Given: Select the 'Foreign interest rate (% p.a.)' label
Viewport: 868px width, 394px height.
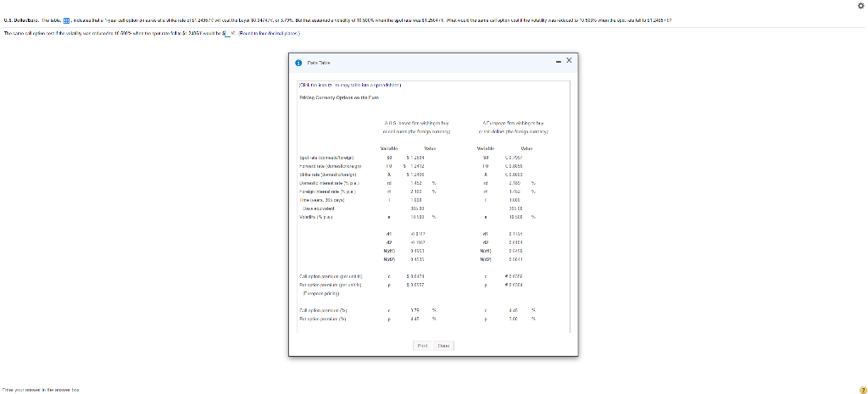Looking at the screenshot, I should click(328, 191).
